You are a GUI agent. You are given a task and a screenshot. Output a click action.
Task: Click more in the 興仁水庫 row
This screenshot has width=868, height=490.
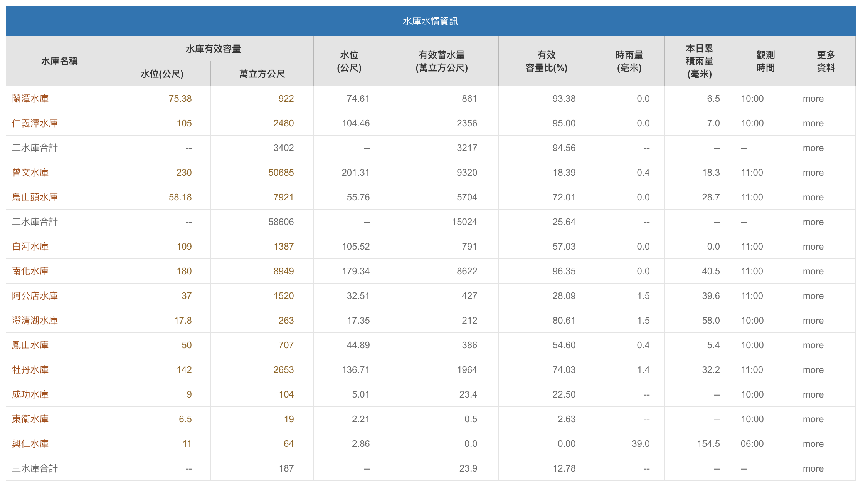813,444
